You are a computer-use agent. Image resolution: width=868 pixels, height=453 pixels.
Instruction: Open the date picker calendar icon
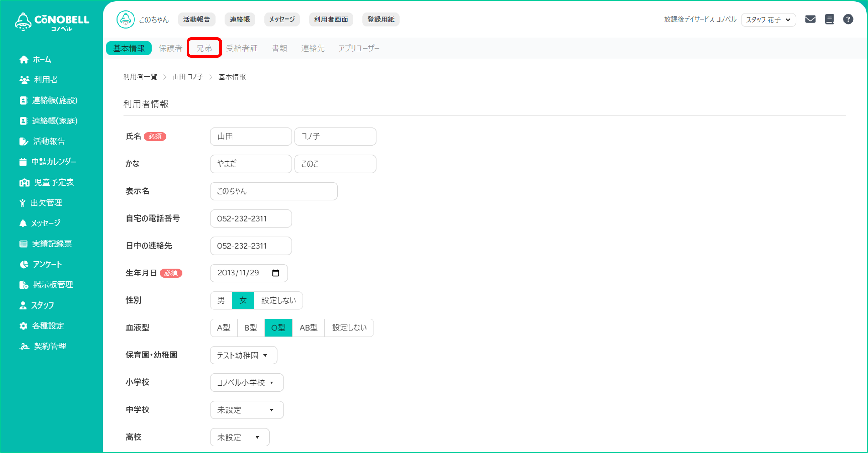[276, 273]
